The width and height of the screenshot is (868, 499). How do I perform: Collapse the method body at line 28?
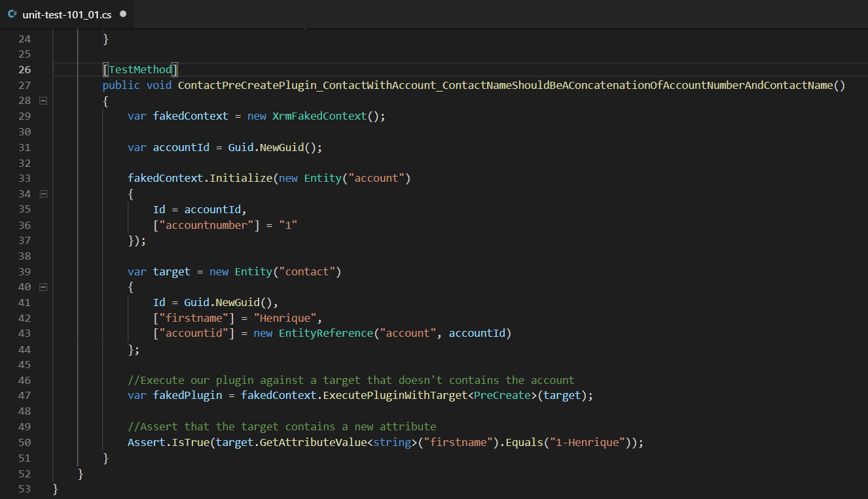(43, 101)
